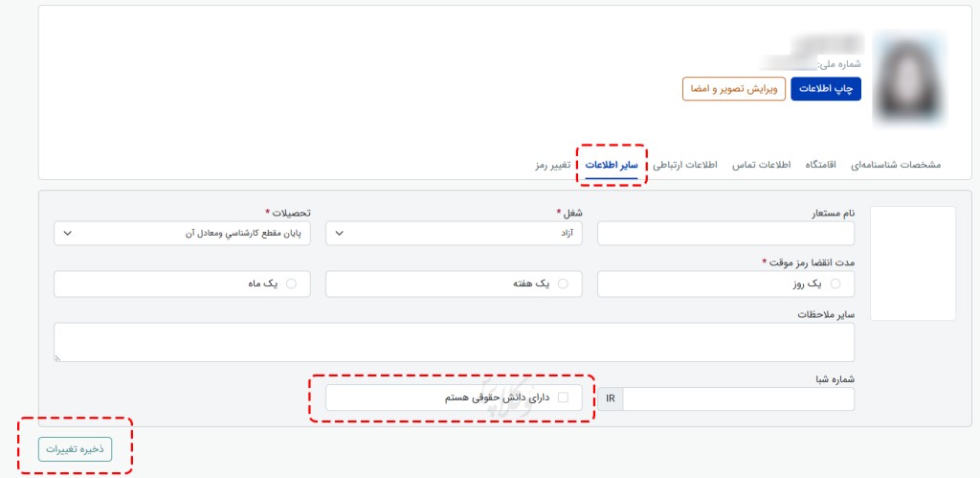Expand the شغل dropdown showing آزاد
The image size is (980, 478).
point(454,234)
